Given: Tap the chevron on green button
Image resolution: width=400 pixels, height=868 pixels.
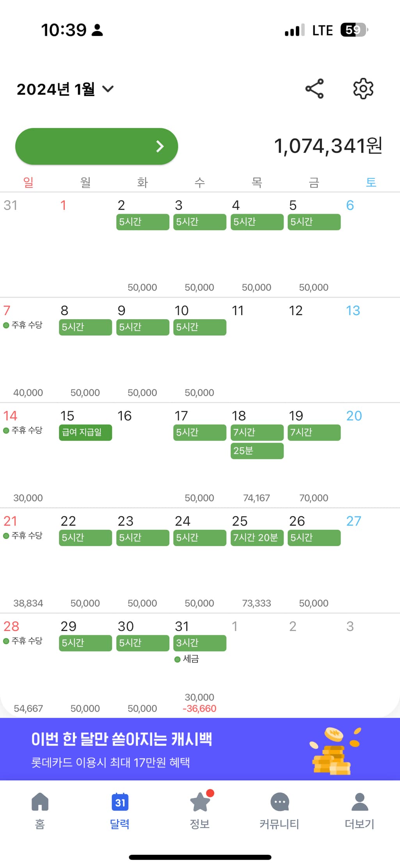Looking at the screenshot, I should (160, 146).
